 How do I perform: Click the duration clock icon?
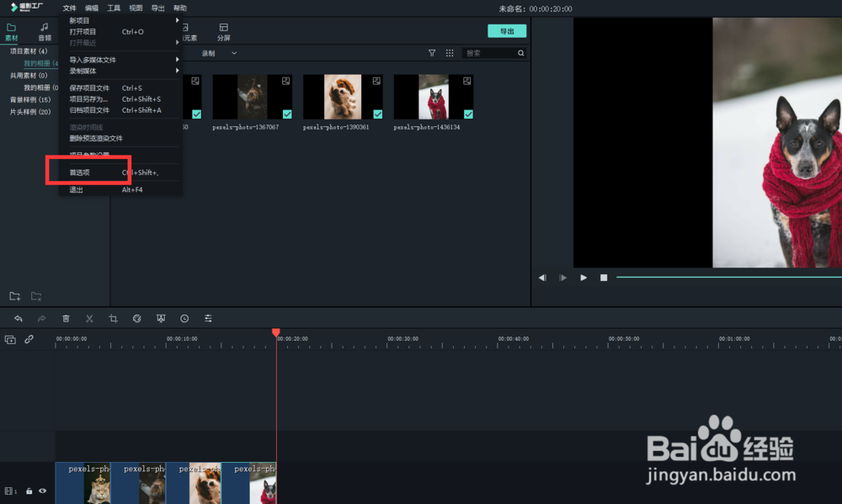[x=184, y=318]
